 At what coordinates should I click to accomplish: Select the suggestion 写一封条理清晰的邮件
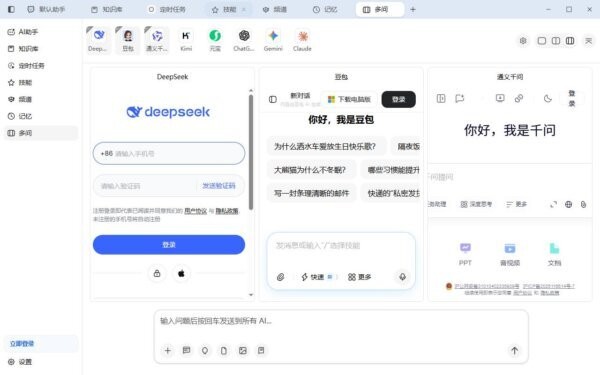[x=311, y=193]
